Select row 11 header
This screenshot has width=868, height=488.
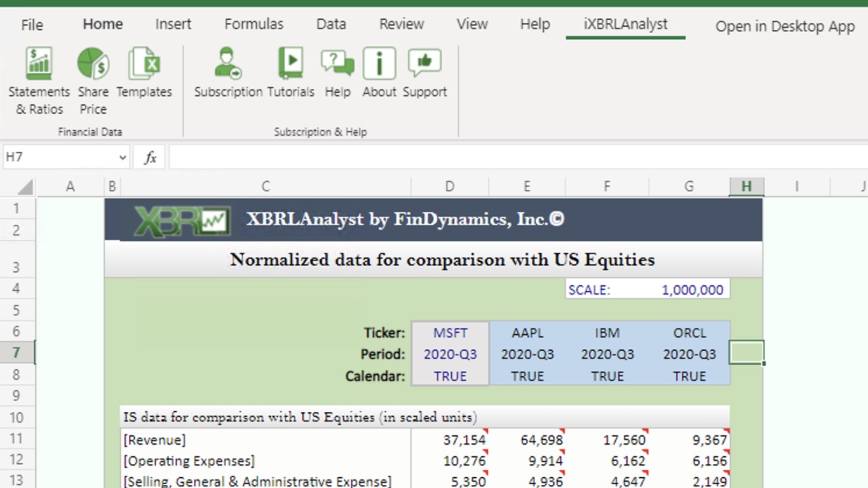point(17,438)
